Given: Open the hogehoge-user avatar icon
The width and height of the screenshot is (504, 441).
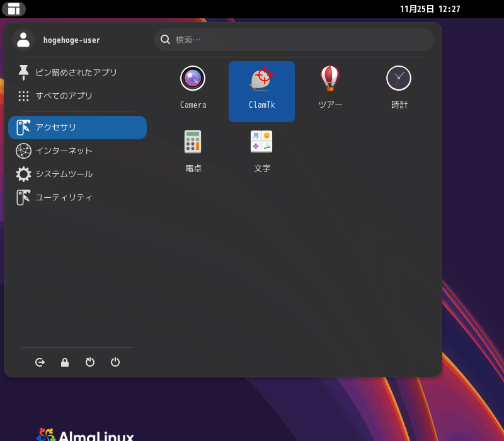Looking at the screenshot, I should pyautogui.click(x=23, y=40).
